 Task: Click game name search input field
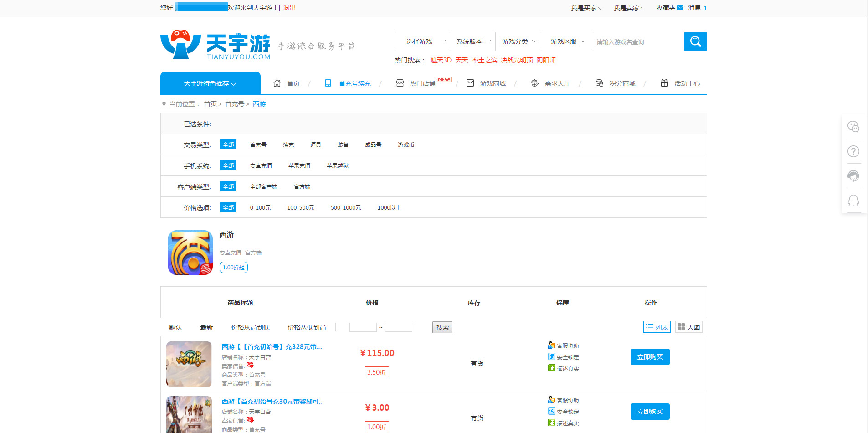[638, 41]
